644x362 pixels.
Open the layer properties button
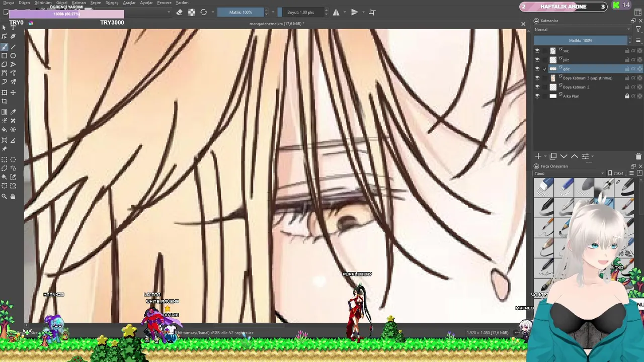585,156
